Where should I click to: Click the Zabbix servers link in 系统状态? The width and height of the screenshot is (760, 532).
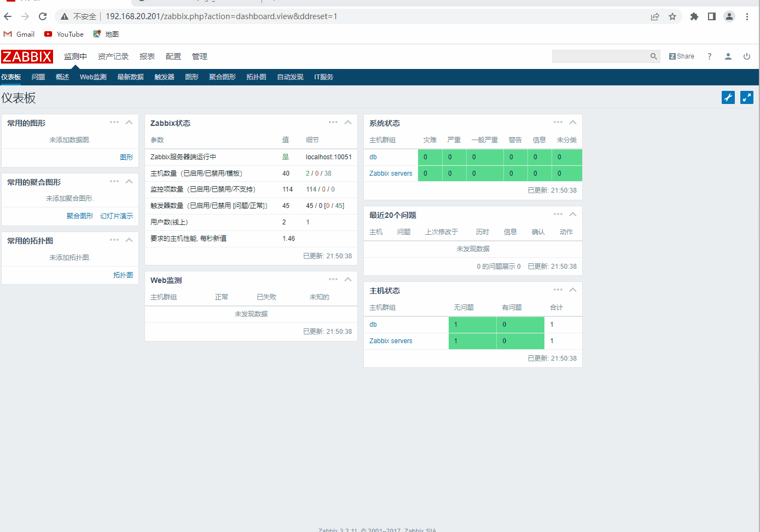(x=391, y=174)
